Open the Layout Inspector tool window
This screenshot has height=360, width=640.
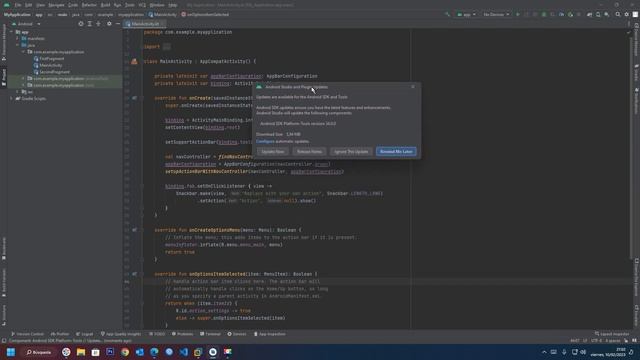[612, 334]
